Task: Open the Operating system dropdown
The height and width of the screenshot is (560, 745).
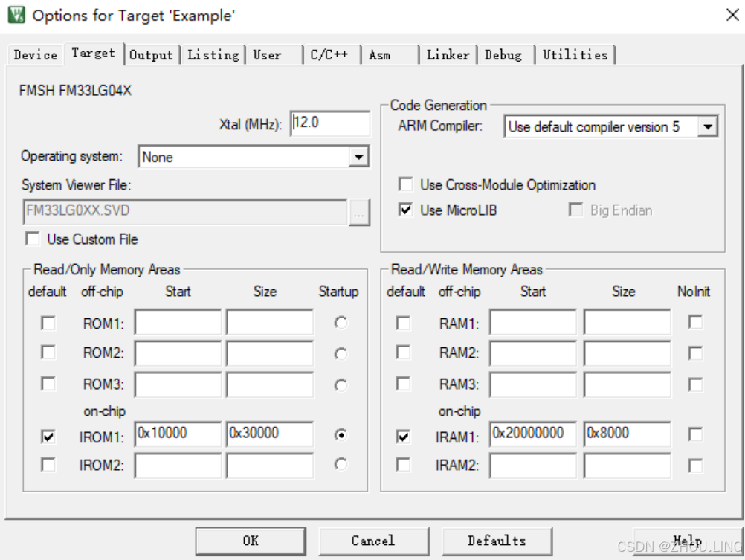Action: pyautogui.click(x=254, y=157)
